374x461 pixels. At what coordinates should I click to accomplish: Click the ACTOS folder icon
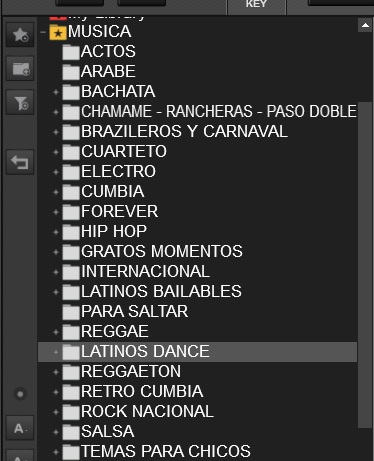coord(71,52)
